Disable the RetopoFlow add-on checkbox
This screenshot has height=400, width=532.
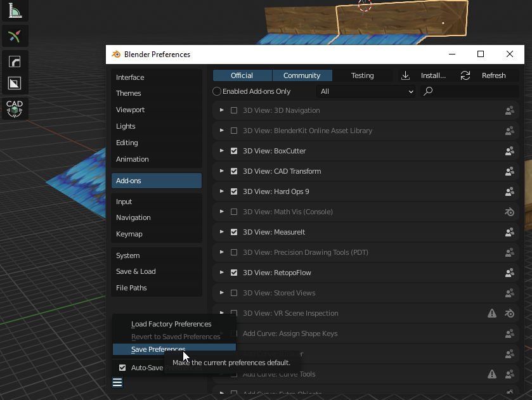point(234,273)
